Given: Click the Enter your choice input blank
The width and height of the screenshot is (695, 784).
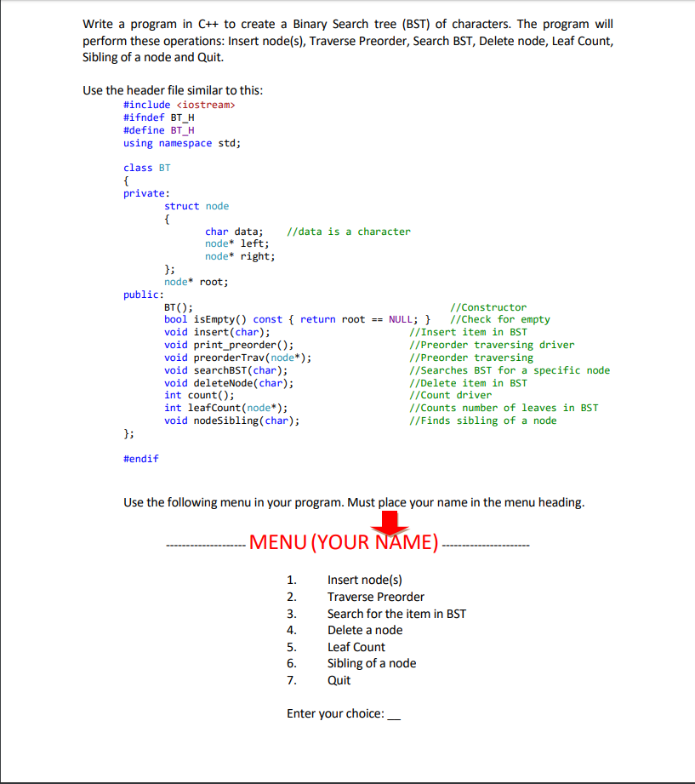Looking at the screenshot, I should pyautogui.click(x=394, y=715).
